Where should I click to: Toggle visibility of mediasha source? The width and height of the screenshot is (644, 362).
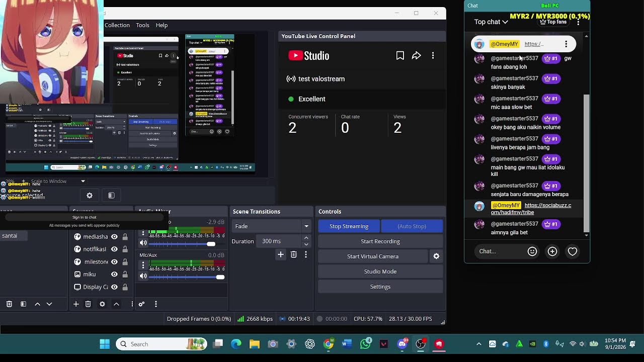click(114, 237)
